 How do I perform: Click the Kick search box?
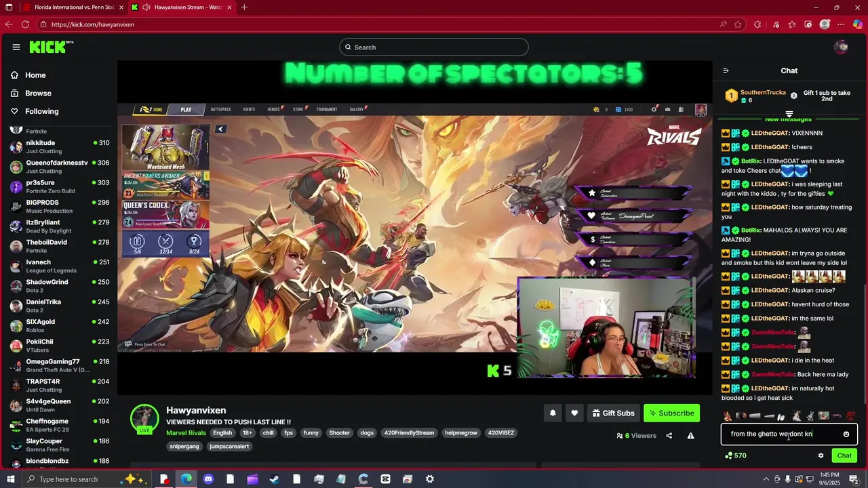pyautogui.click(x=434, y=47)
